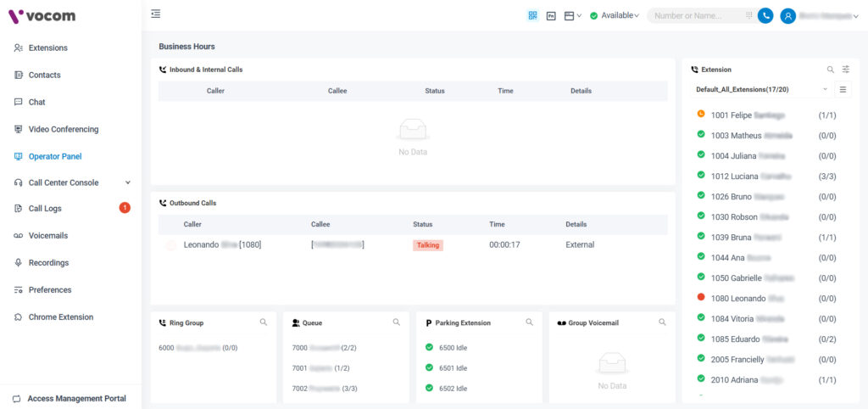Click the list view button beside extension group
The image size is (868, 409).
tap(843, 89)
